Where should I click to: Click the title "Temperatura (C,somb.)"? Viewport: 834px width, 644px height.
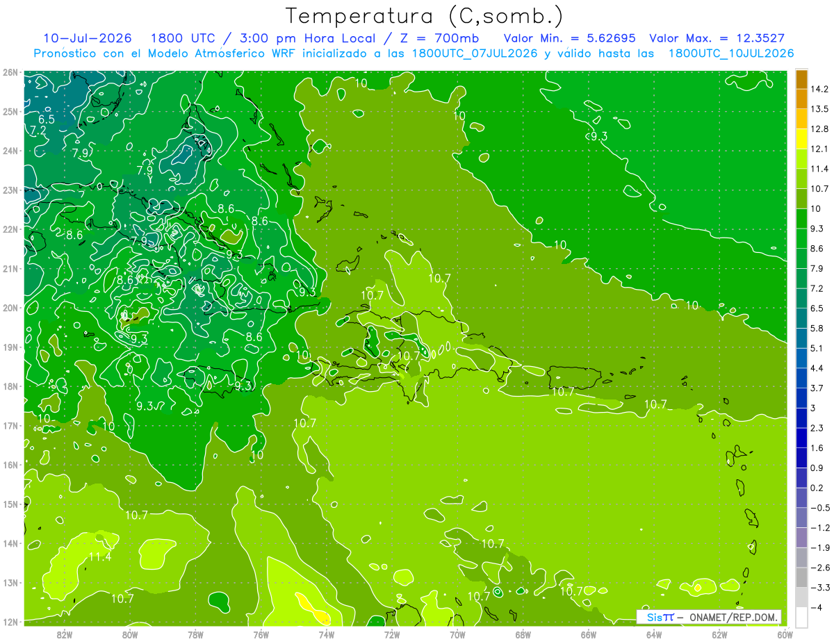click(424, 16)
